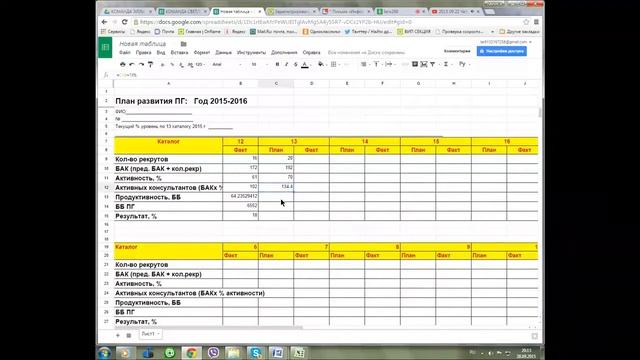Screen dimensions: 640x360
Task: Open the Вид menu
Action: pyautogui.click(x=161, y=53)
